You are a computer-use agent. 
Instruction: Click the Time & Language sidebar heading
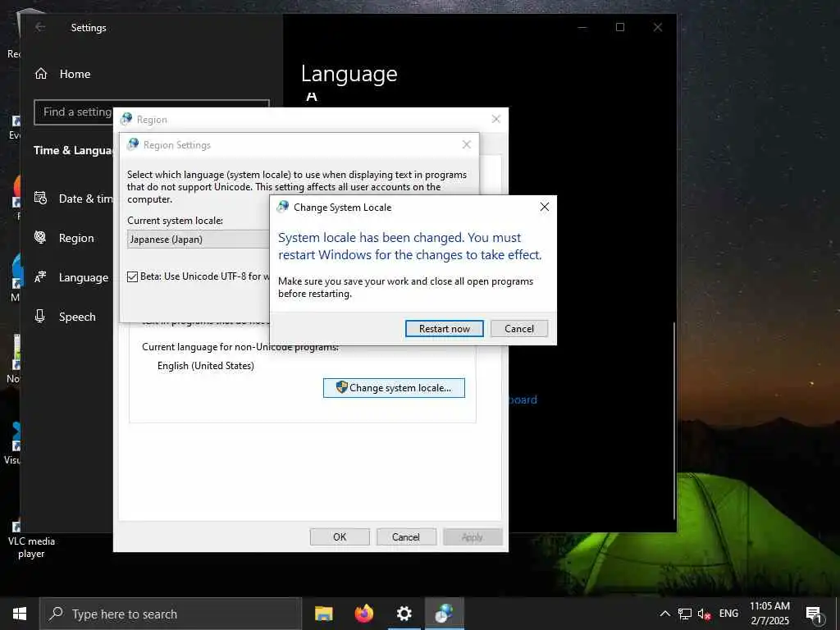coord(73,151)
